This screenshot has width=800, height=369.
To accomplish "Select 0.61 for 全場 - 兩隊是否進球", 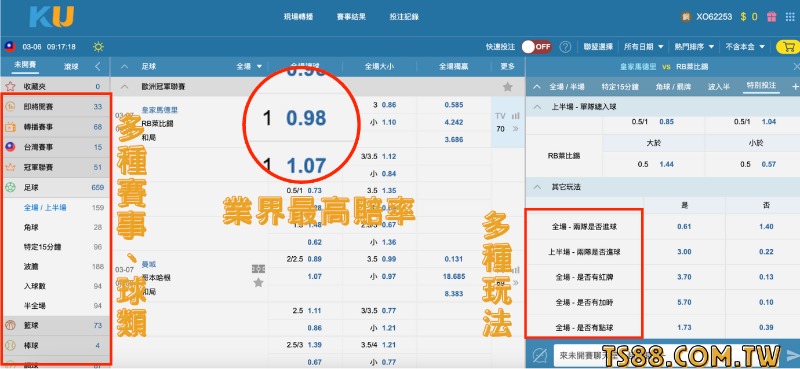I will [684, 227].
